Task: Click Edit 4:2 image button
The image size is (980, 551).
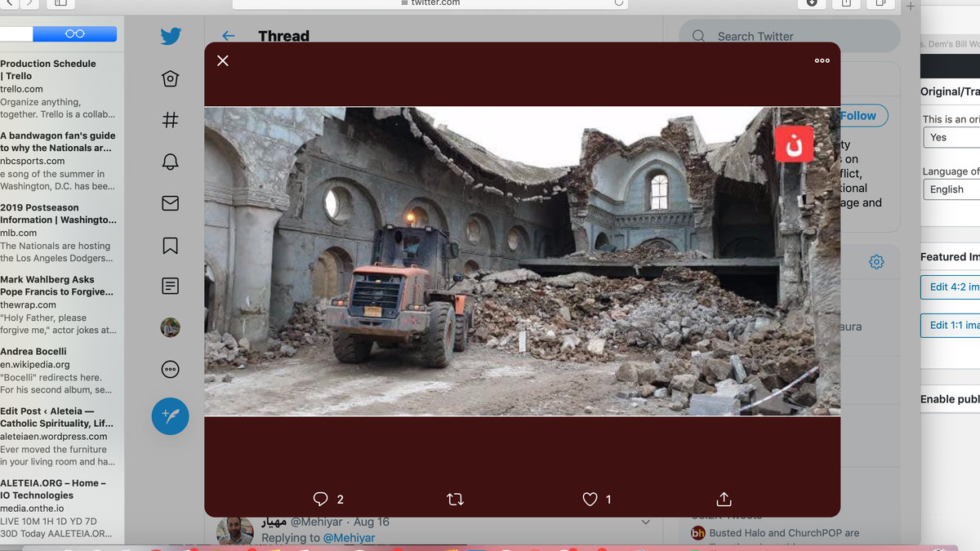Action: [x=950, y=287]
